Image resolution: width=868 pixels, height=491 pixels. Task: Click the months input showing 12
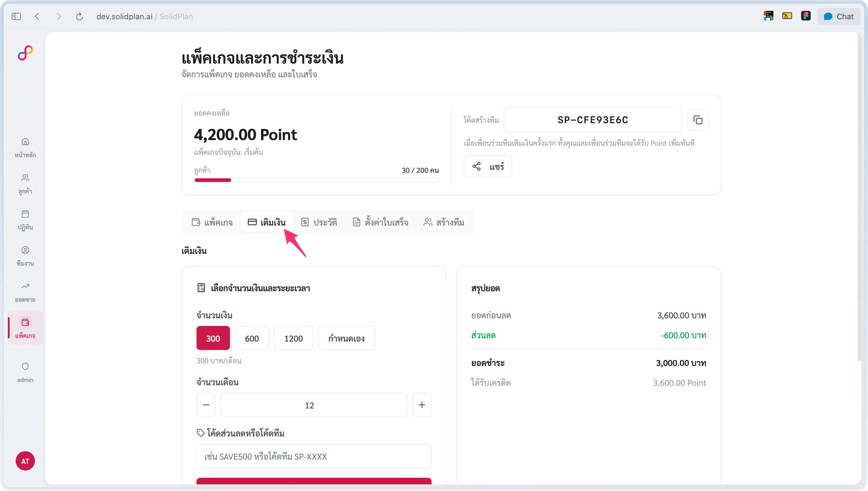tap(314, 405)
